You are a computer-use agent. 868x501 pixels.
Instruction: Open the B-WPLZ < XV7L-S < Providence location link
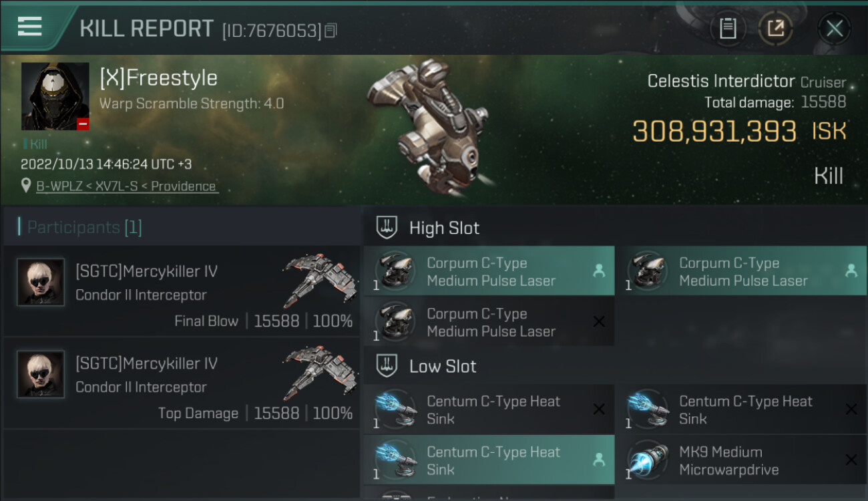coord(127,186)
